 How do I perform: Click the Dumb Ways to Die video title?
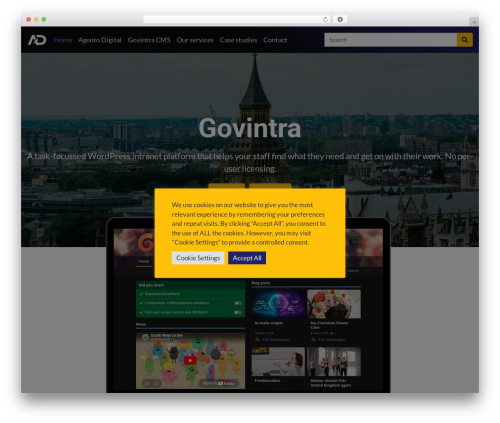167,335
